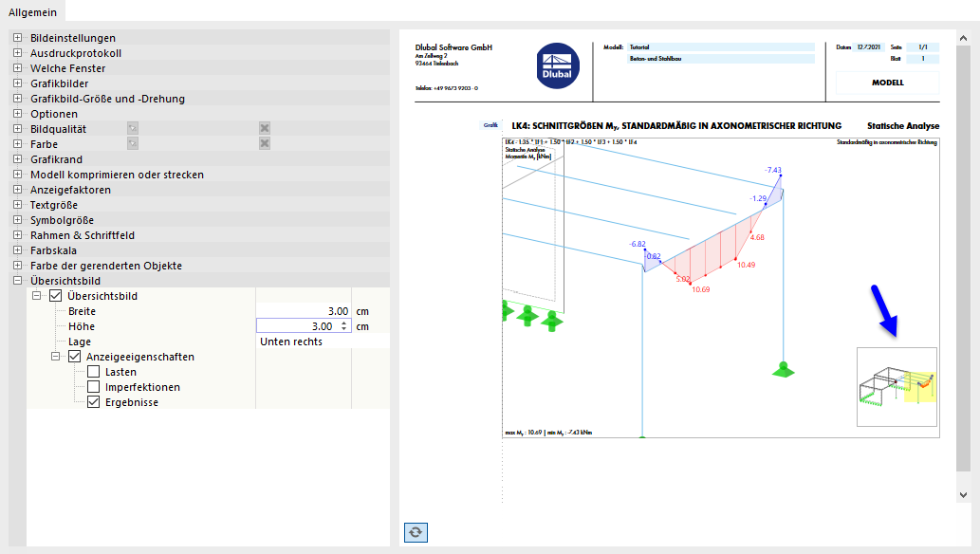
Task: Expand the Farbskala section
Action: [x=17, y=250]
